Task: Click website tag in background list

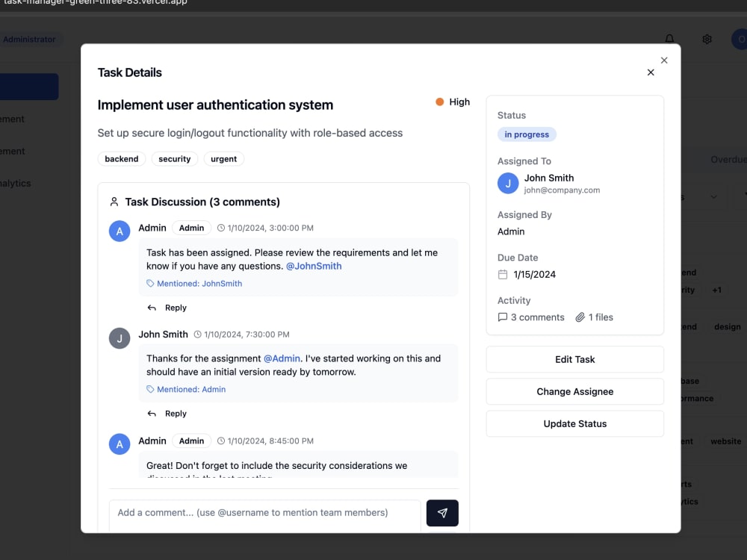Action: [725, 441]
